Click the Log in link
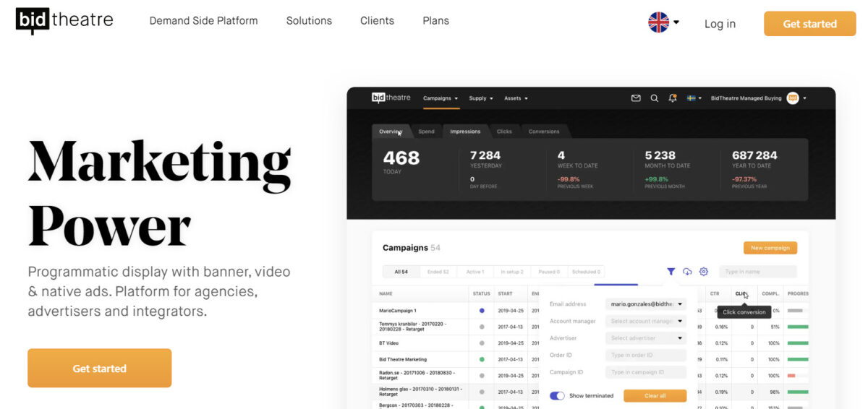868x409 pixels. click(x=720, y=24)
